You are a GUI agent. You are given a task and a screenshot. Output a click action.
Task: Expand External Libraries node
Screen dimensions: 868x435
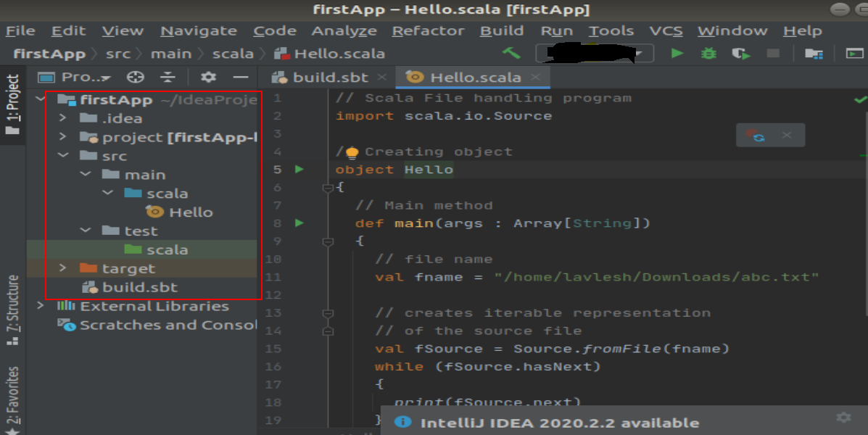tap(41, 305)
